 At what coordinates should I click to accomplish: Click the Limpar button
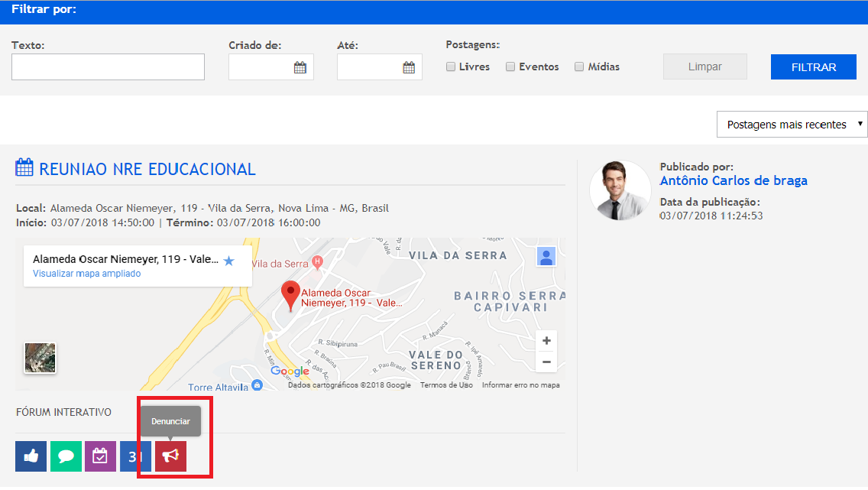click(x=704, y=67)
